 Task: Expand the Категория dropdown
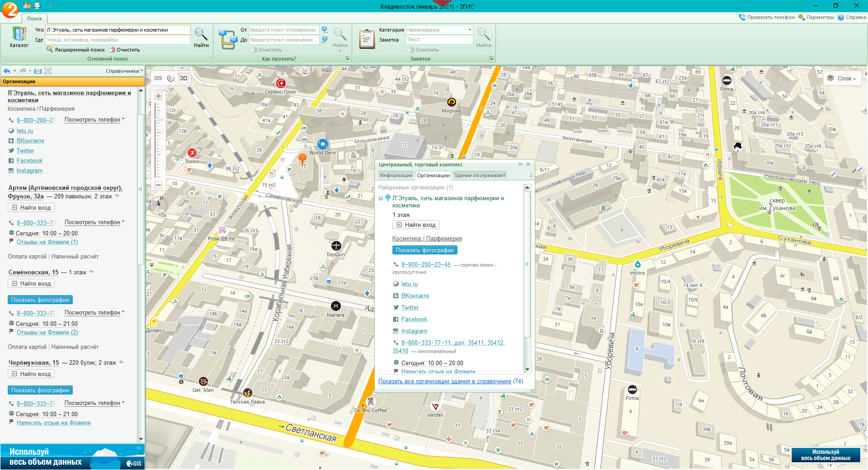(x=470, y=30)
